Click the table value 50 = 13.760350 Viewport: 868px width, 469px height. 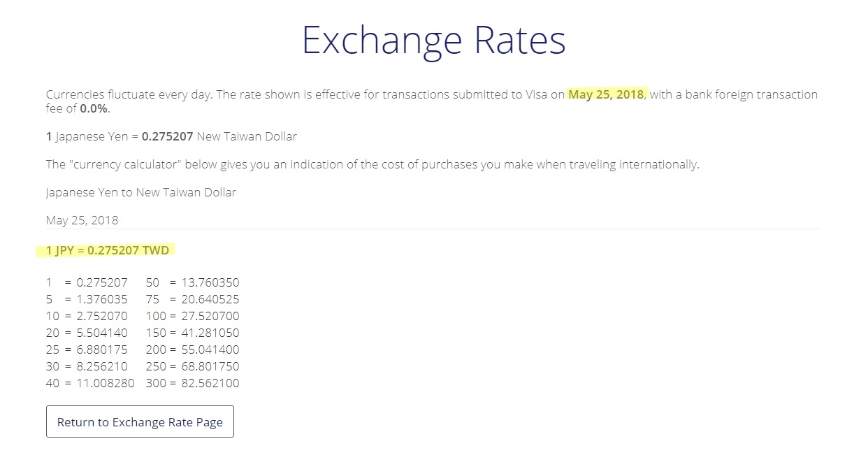[x=193, y=282]
